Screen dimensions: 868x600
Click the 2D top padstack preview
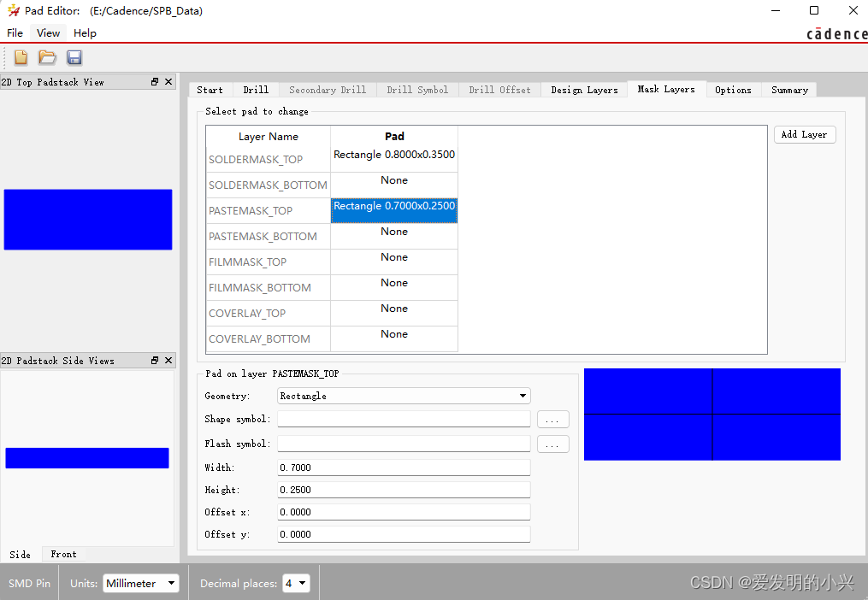[88, 220]
